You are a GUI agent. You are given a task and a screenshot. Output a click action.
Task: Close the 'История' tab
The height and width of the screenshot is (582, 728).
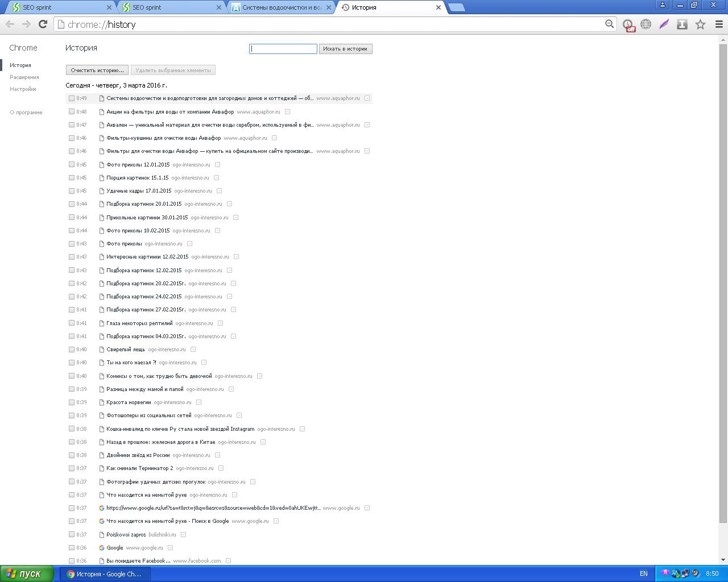(x=438, y=7)
